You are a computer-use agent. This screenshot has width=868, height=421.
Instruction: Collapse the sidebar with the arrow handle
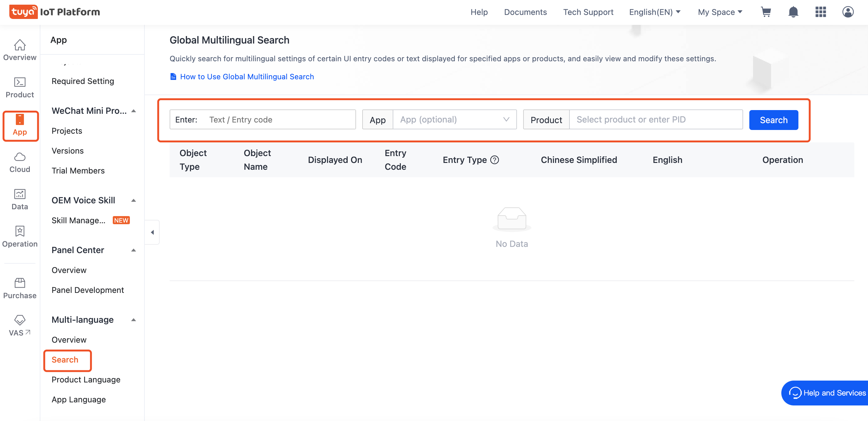(x=152, y=232)
